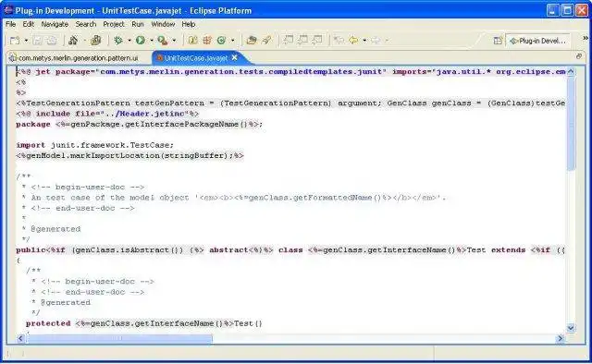The image size is (592, 364).
Task: Click the vertical scrollbar up arrow
Action: tap(571, 72)
